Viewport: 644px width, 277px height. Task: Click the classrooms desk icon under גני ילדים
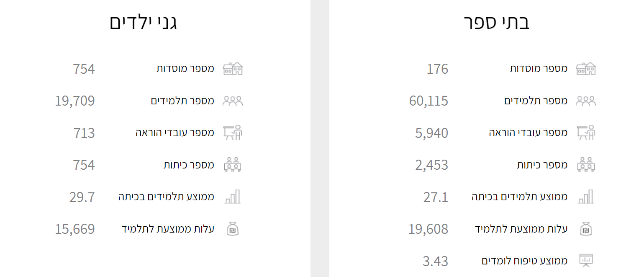[233, 165]
